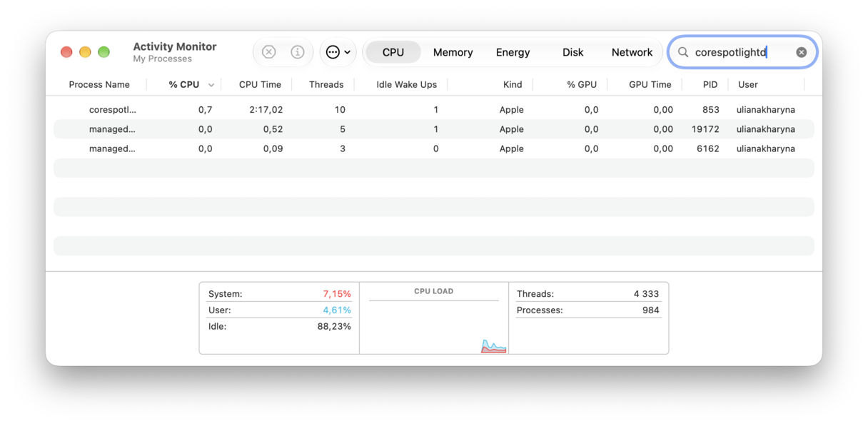Viewport: 868px width, 426px height.
Task: Click the stop process X icon
Action: [269, 52]
